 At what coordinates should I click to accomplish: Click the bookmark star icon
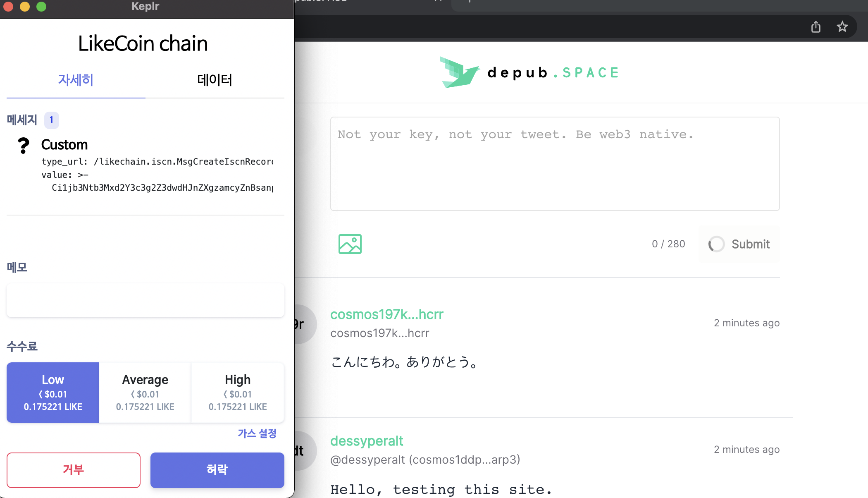coord(842,27)
